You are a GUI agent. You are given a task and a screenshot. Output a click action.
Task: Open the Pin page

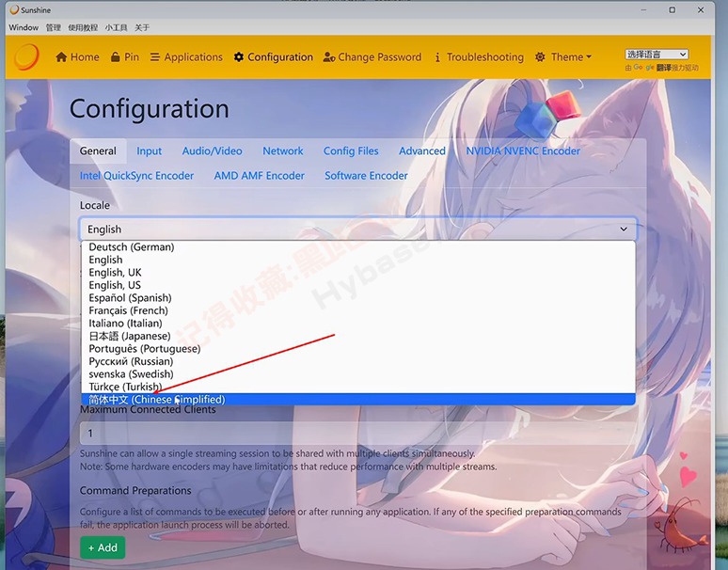point(125,57)
